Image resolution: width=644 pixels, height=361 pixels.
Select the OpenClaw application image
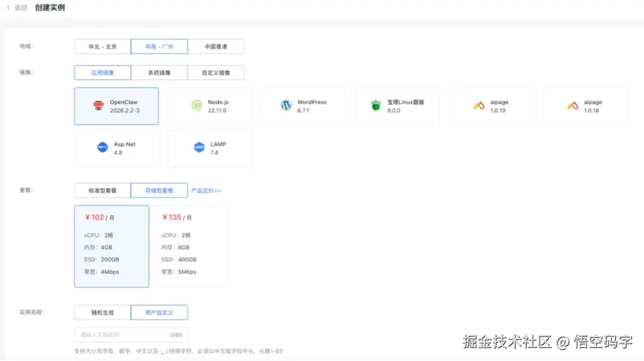click(116, 106)
